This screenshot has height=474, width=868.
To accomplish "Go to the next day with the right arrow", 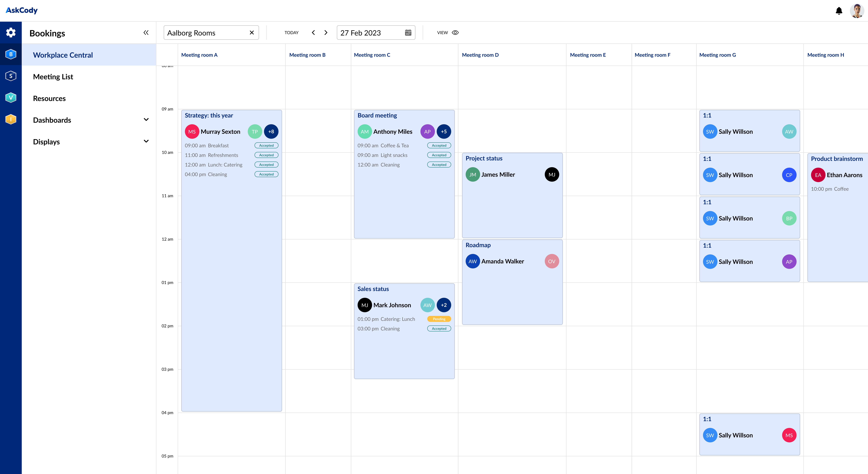I will (325, 32).
